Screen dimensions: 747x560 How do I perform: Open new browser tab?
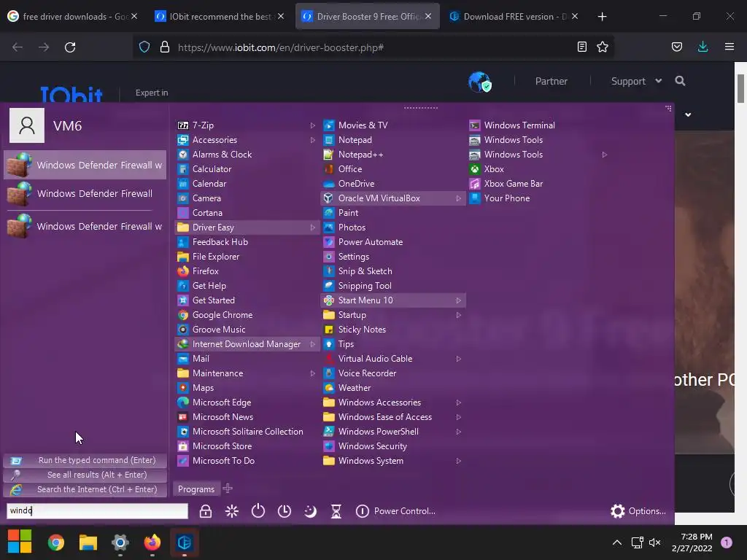coord(602,17)
